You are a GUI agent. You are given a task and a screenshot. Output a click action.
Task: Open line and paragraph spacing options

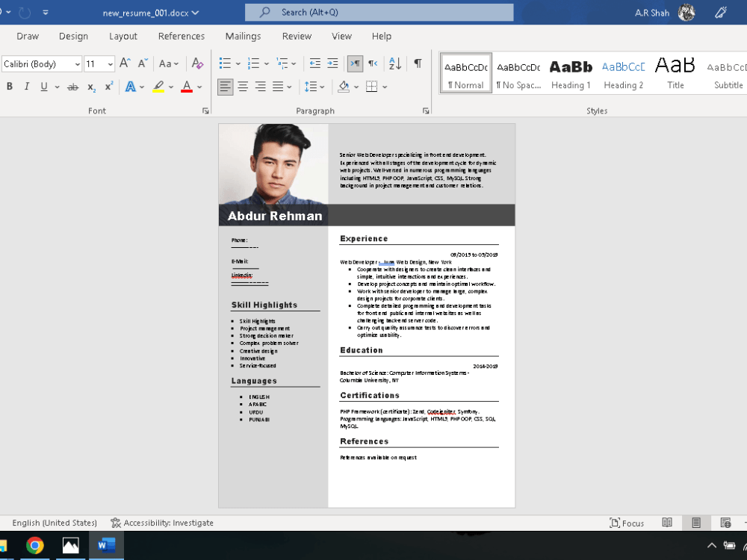[311, 87]
